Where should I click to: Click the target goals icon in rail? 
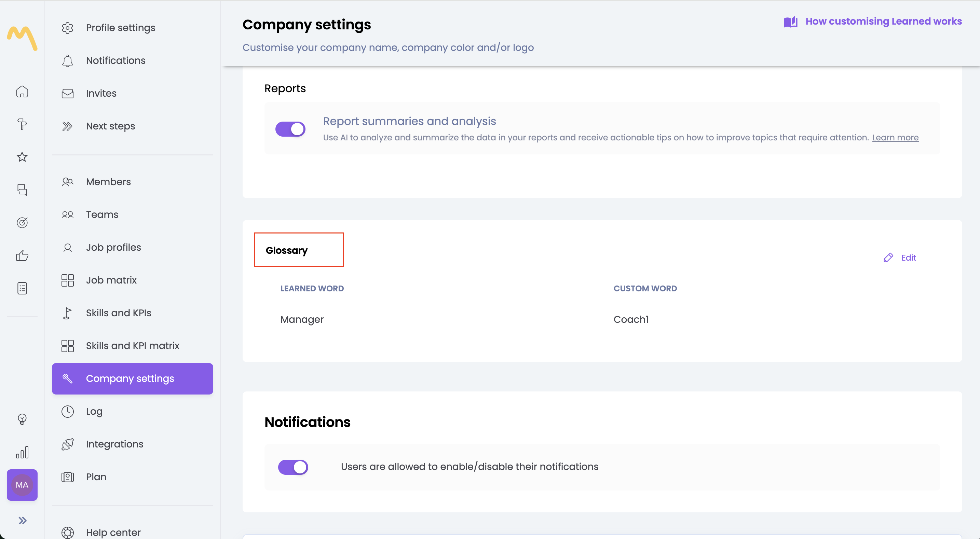(22, 222)
